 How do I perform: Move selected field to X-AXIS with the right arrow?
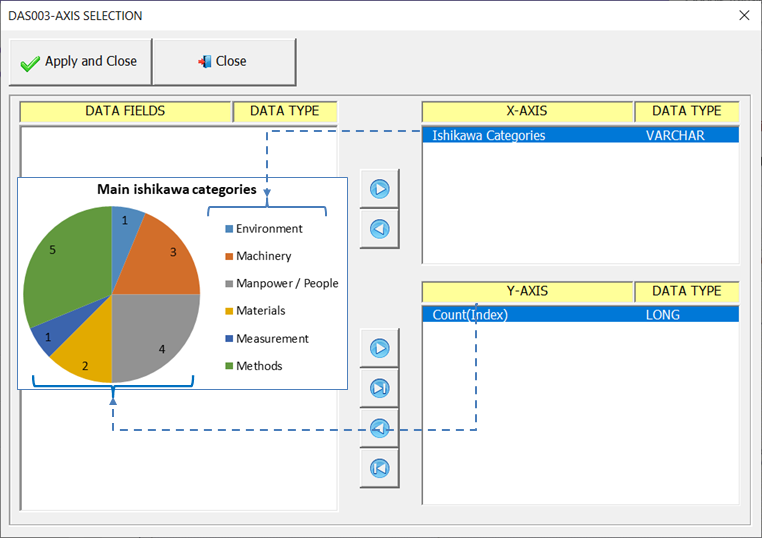pyautogui.click(x=380, y=189)
